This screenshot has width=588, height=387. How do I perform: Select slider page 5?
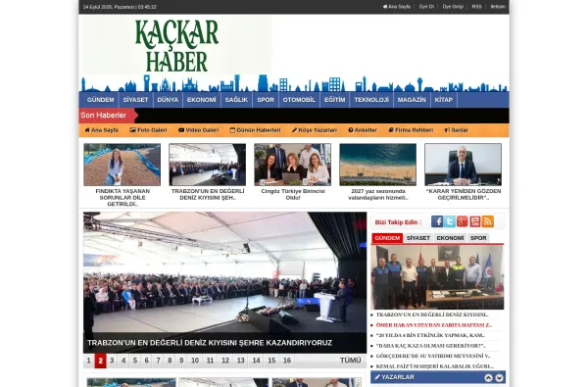[135, 361]
